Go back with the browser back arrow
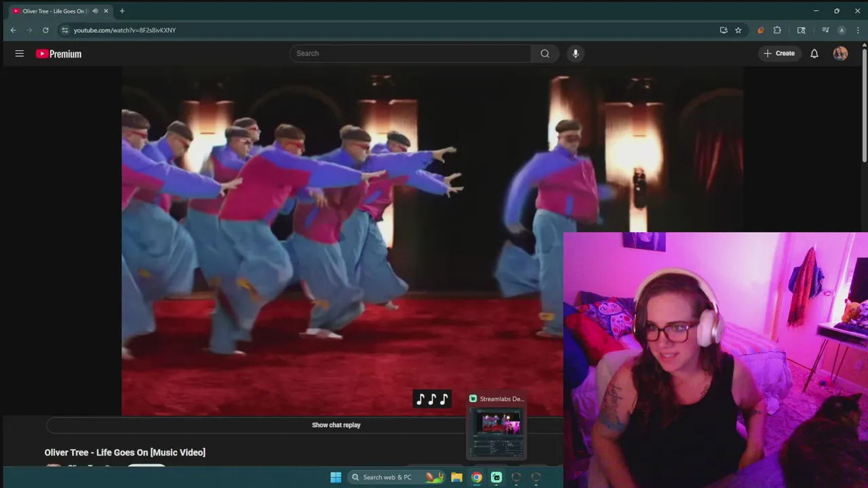This screenshot has height=488, width=868. pos(13,30)
